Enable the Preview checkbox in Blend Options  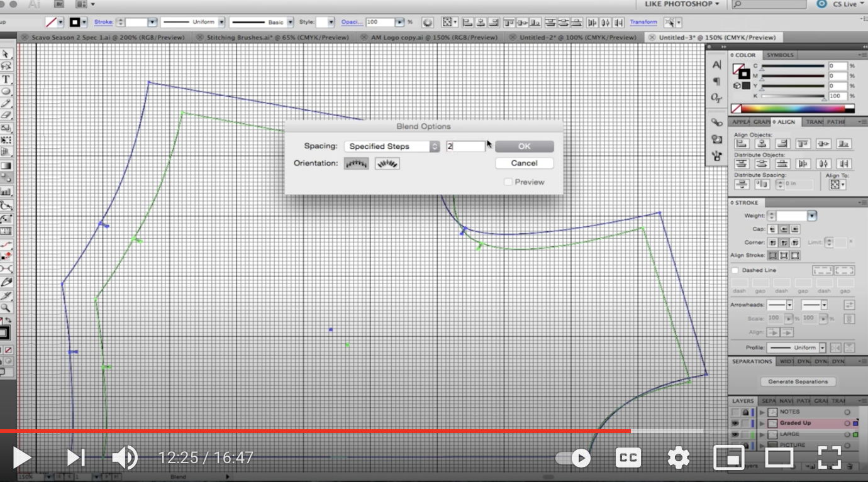click(x=508, y=182)
